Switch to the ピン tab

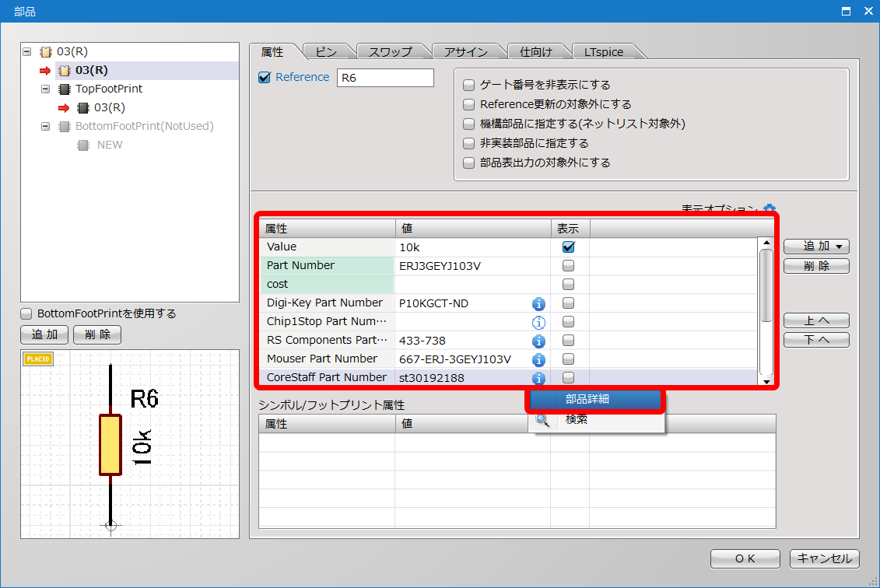point(326,52)
